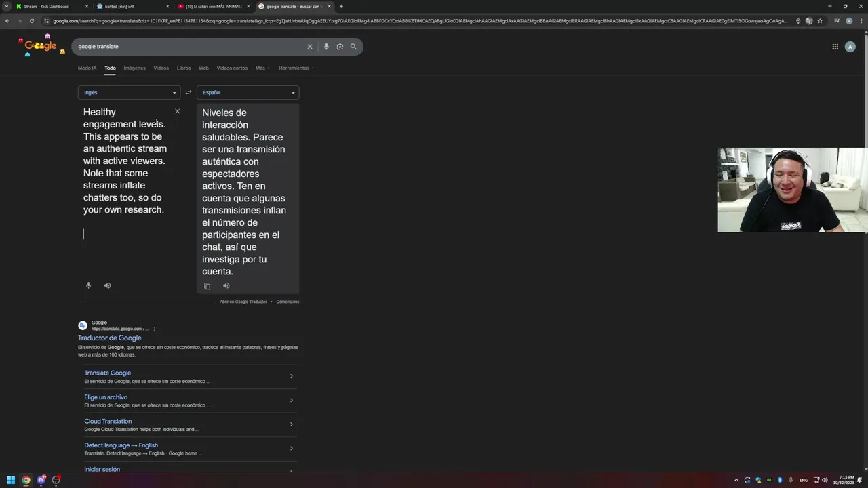Switch to the YouTube safari video tab
This screenshot has width=868, height=488.
[213, 6]
